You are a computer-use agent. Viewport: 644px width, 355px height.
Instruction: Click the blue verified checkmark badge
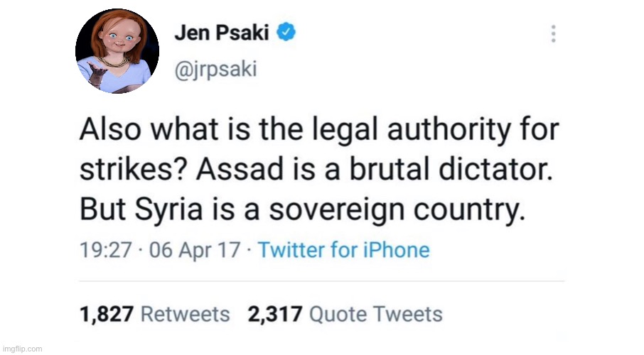click(286, 32)
